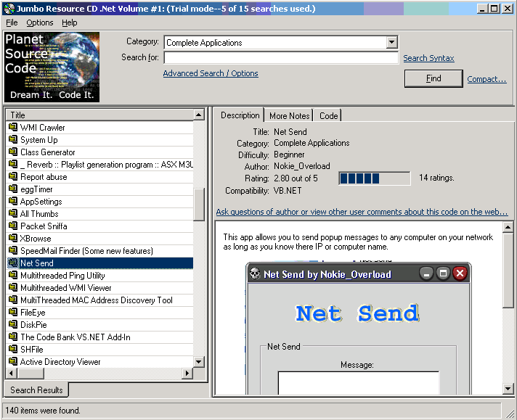
Task: Click the icon beside All Thumbs
Action: pyautogui.click(x=13, y=213)
